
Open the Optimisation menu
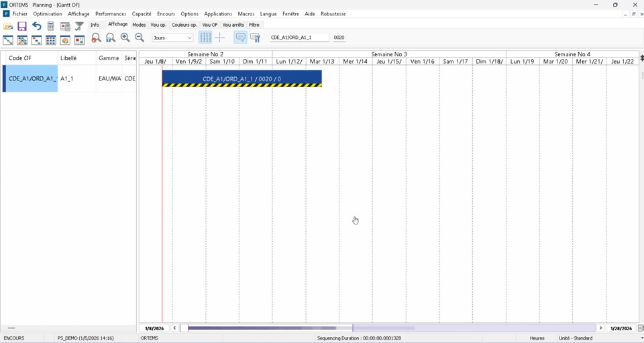point(48,13)
